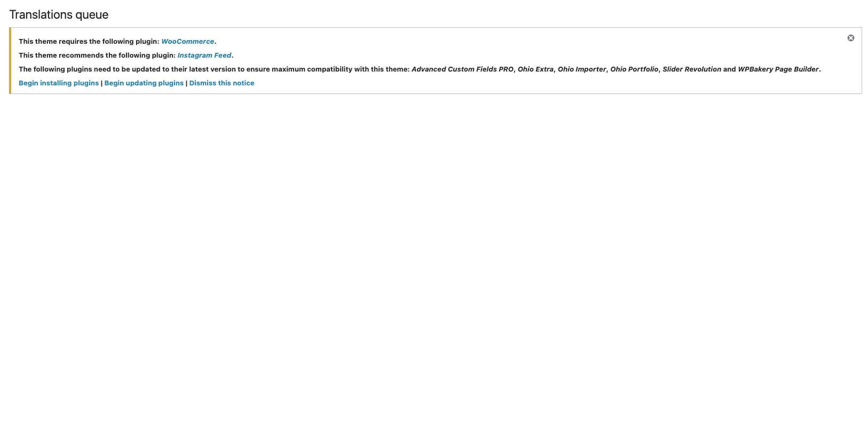The image size is (868, 434).
Task: Click the Advanced Custom Fields PRO plugin name
Action: pyautogui.click(x=462, y=69)
